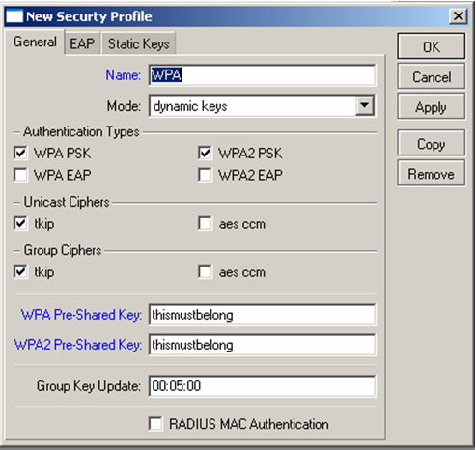Select the General tab
Screen dimensions: 476x450
[x=35, y=42]
